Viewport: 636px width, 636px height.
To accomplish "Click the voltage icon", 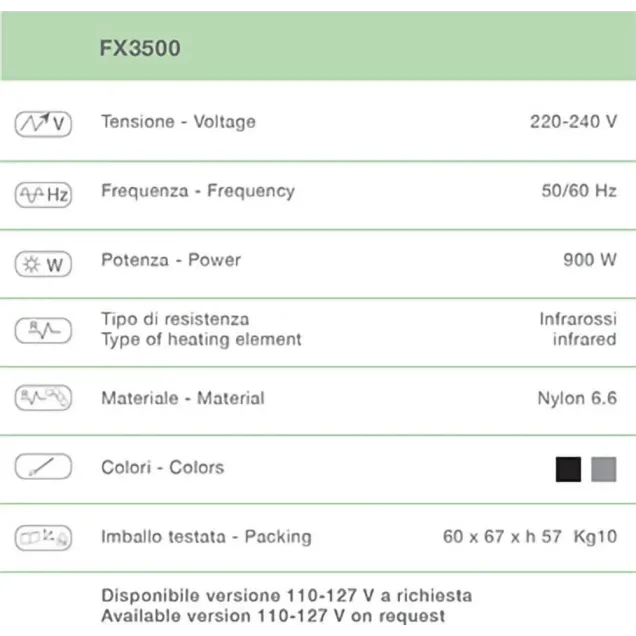I will coord(43,123).
